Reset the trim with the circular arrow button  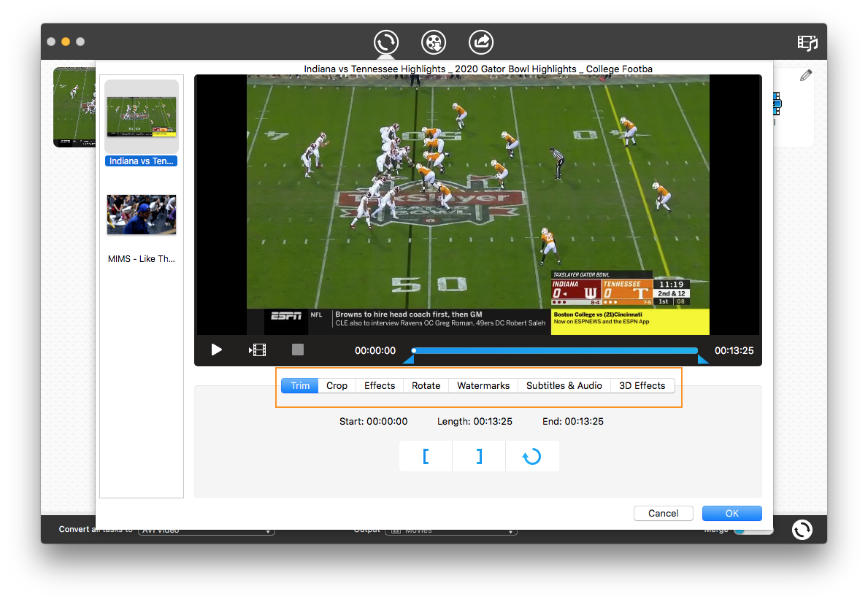pyautogui.click(x=532, y=457)
